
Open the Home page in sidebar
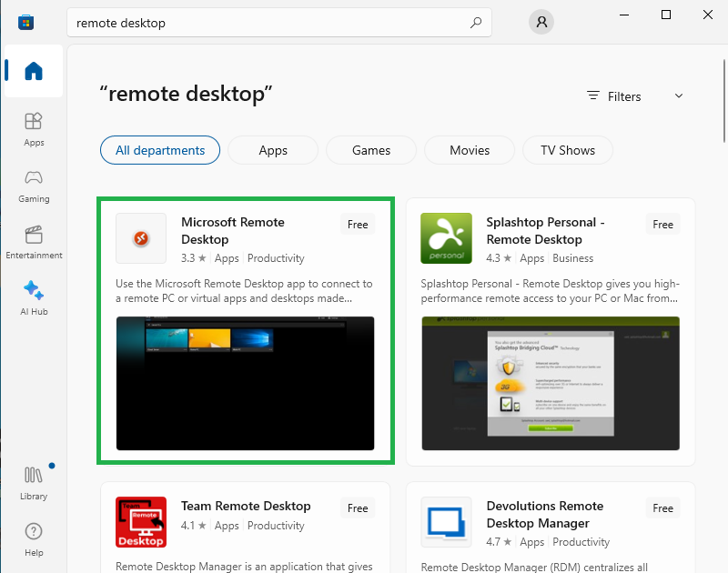tap(33, 71)
